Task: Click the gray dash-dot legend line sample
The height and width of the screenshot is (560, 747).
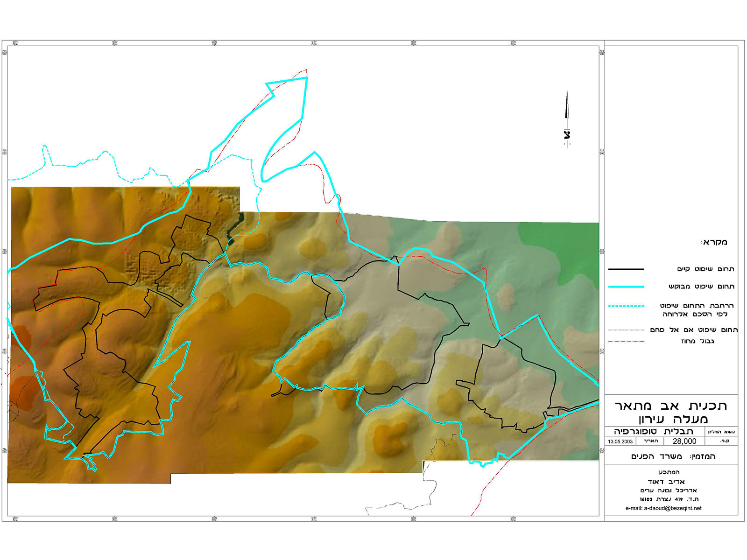Action: 626,330
